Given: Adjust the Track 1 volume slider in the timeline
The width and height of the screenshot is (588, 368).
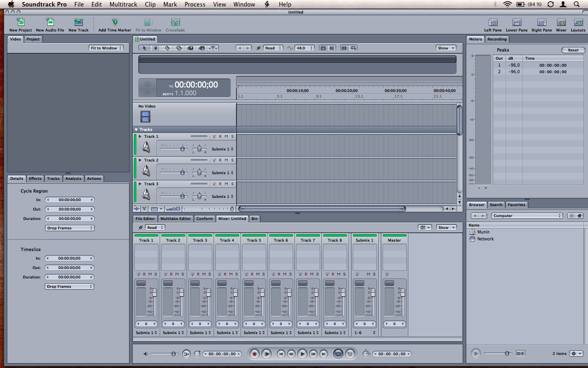Looking at the screenshot, I should point(183,149).
